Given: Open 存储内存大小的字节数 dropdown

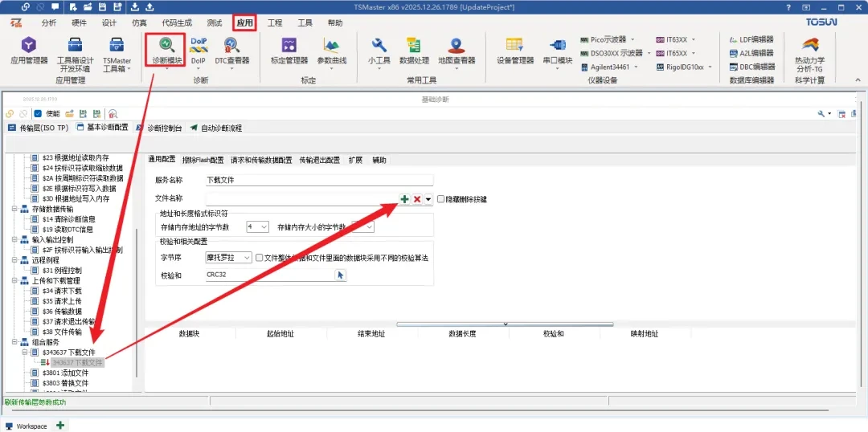Looking at the screenshot, I should [x=363, y=226].
